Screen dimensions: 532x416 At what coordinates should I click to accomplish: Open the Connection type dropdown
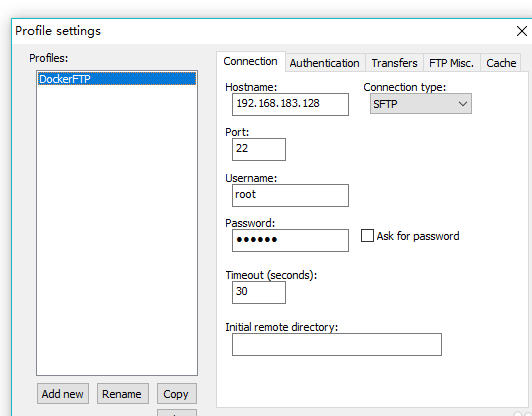click(x=421, y=104)
